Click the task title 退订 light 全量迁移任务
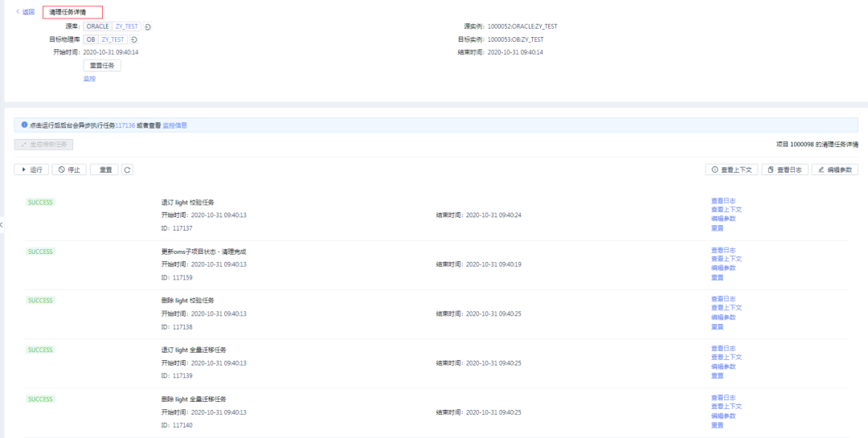This screenshot has height=438, width=868. (x=194, y=350)
